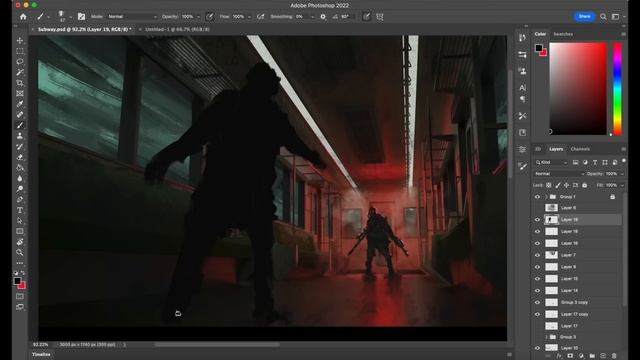
Task: Delete layer with the trash icon
Action: tap(614, 356)
